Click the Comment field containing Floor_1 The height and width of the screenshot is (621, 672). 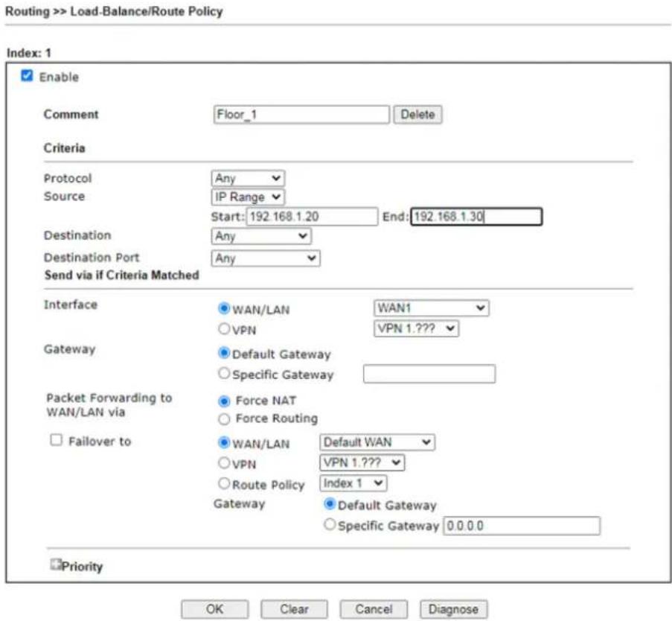click(301, 115)
